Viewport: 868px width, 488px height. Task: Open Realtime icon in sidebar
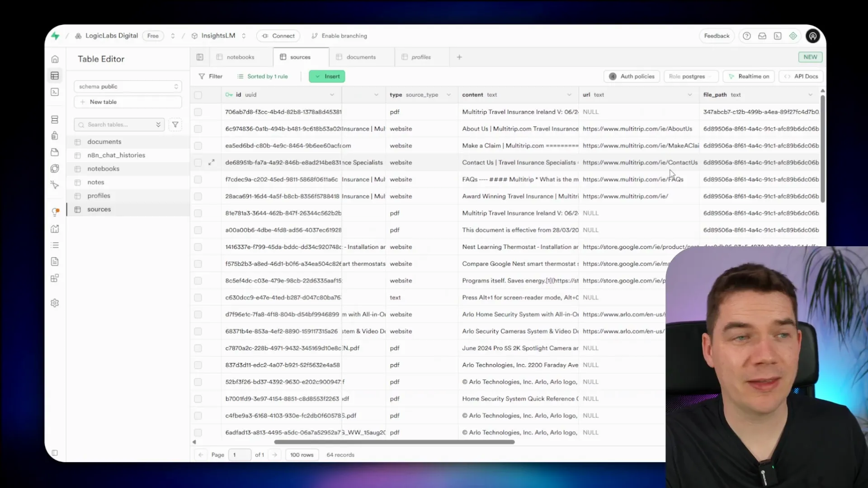(55, 185)
